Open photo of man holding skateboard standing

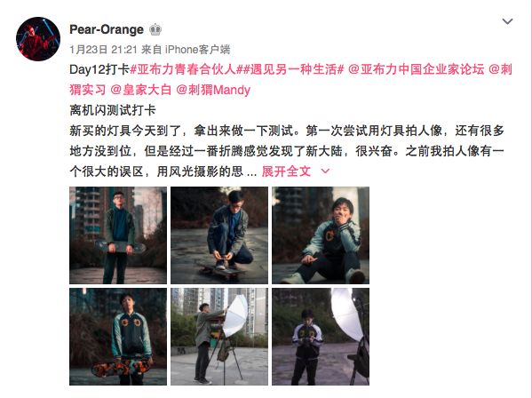(118, 235)
